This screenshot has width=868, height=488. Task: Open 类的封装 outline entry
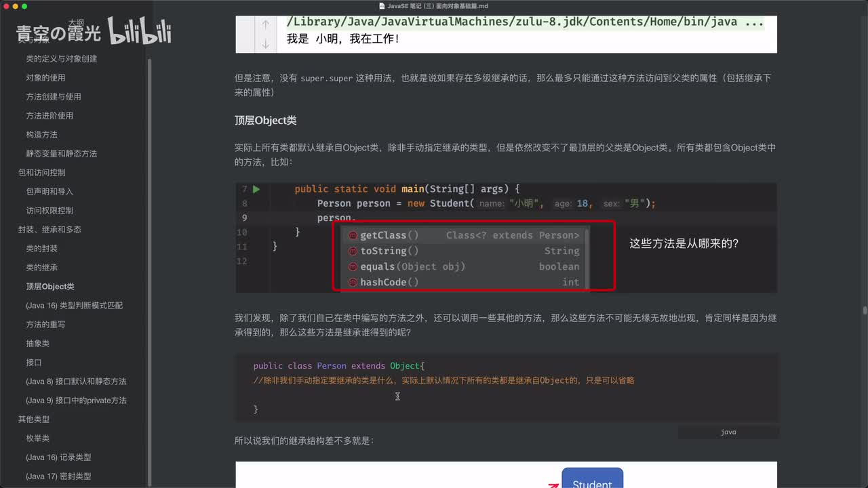tap(42, 249)
